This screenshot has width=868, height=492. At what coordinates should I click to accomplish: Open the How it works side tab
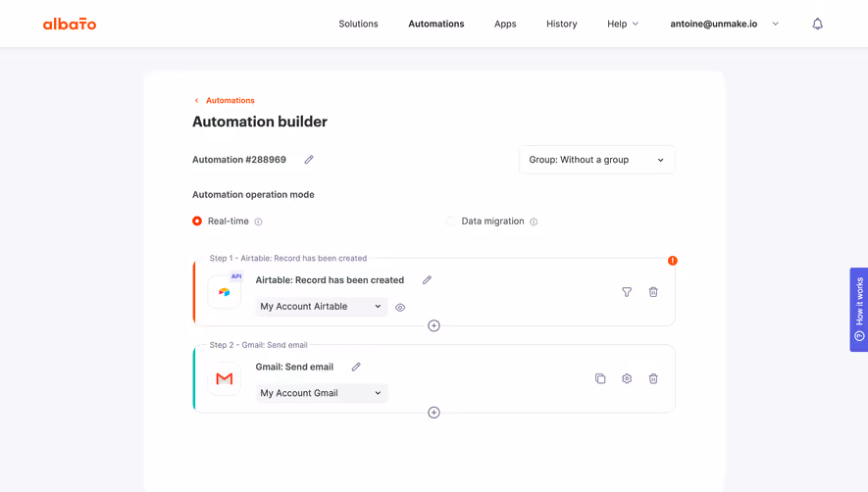click(x=859, y=310)
